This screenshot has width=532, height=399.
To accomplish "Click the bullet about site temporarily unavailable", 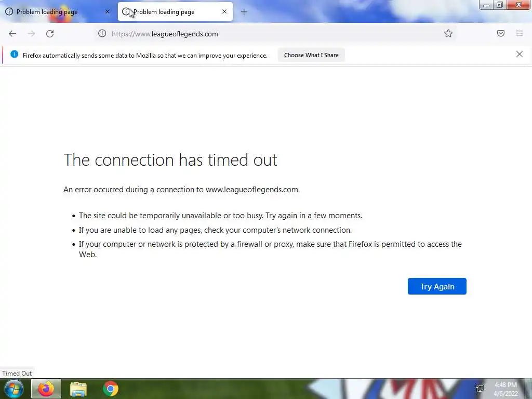I will click(x=220, y=216).
